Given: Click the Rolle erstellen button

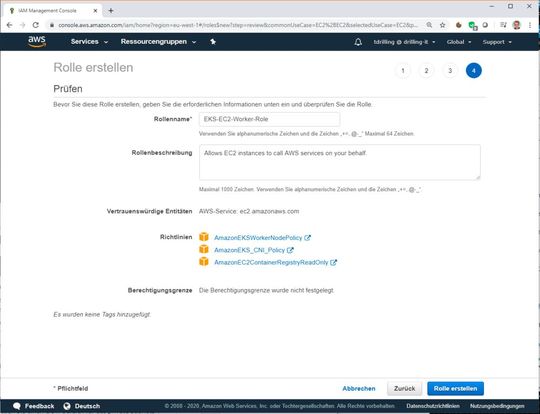Looking at the screenshot, I should (455, 389).
